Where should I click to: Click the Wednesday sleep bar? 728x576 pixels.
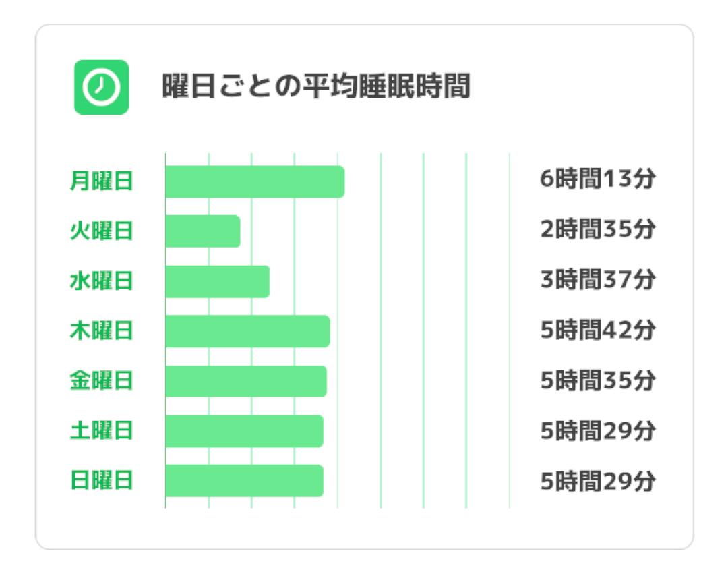tap(217, 281)
